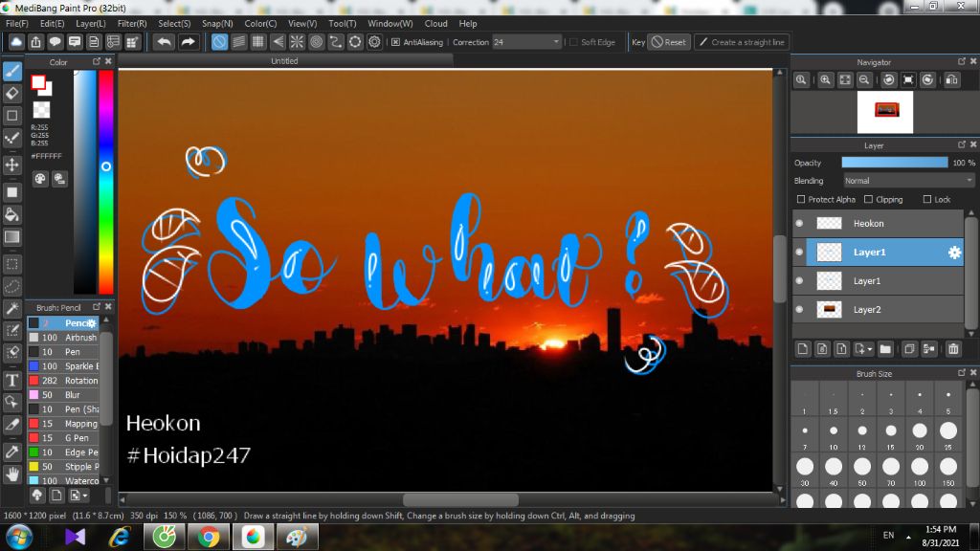Select the Airbrush brush
Viewport: 980px width, 551px height.
coord(63,338)
